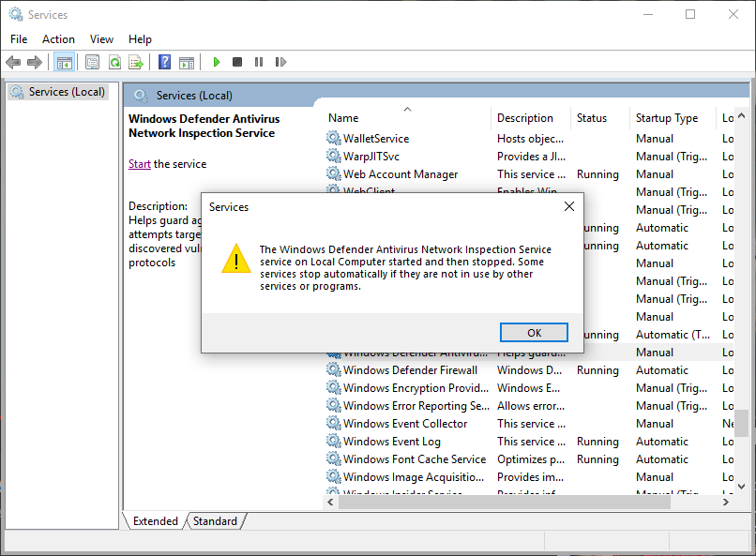The width and height of the screenshot is (756, 556).
Task: Toggle Show/Hide Console Tree icon
Action: click(64, 62)
